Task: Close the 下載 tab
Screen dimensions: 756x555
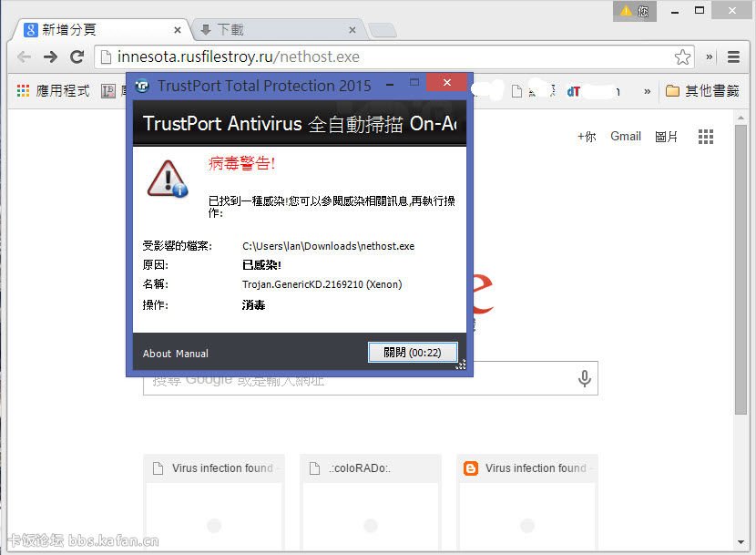Action: tap(352, 30)
